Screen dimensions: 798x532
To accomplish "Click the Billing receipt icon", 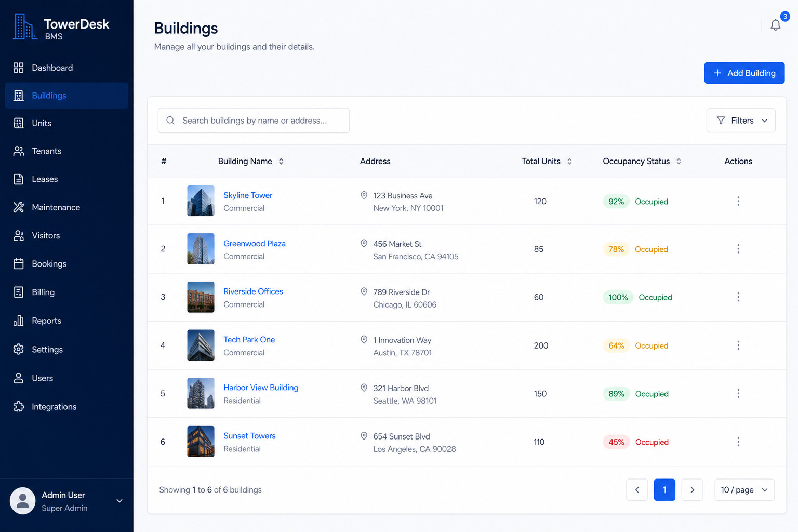I will tap(19, 292).
